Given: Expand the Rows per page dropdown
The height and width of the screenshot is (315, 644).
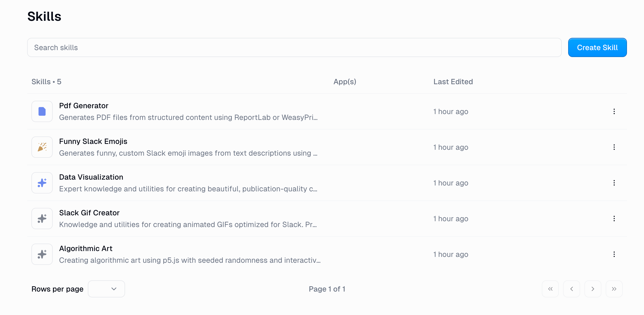Looking at the screenshot, I should pos(106,289).
